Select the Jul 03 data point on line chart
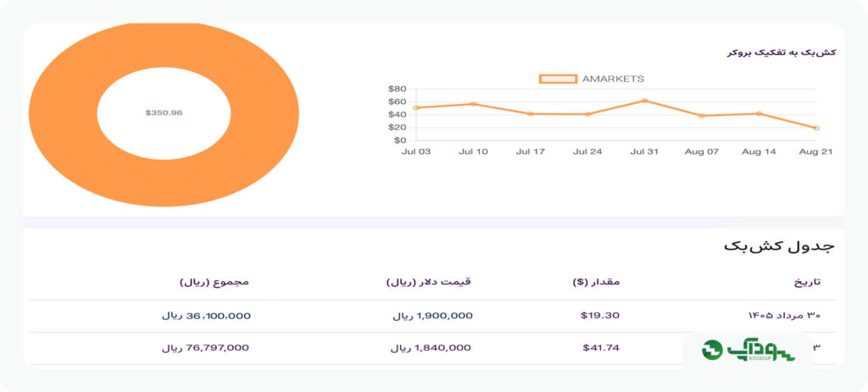The width and height of the screenshot is (868, 392). [415, 108]
